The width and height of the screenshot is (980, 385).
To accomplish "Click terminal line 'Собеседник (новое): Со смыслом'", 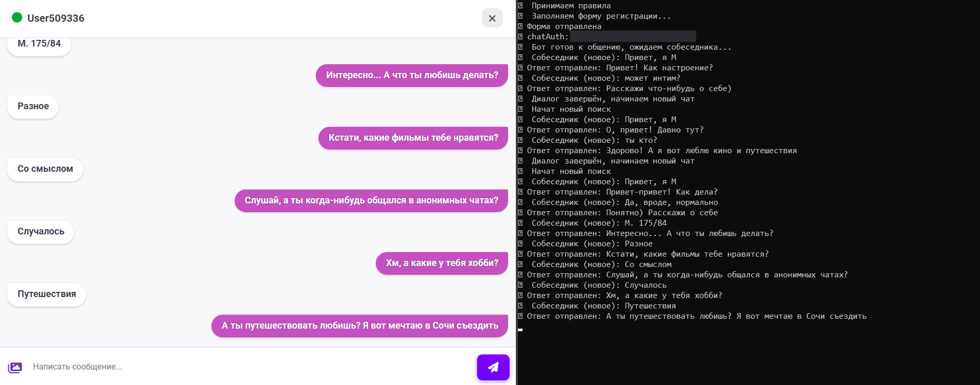I will (x=595, y=264).
